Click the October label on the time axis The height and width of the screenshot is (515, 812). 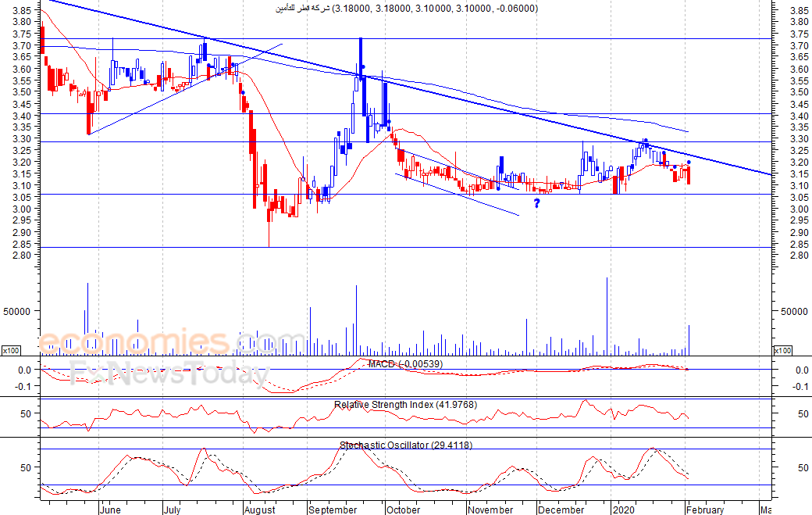404,510
